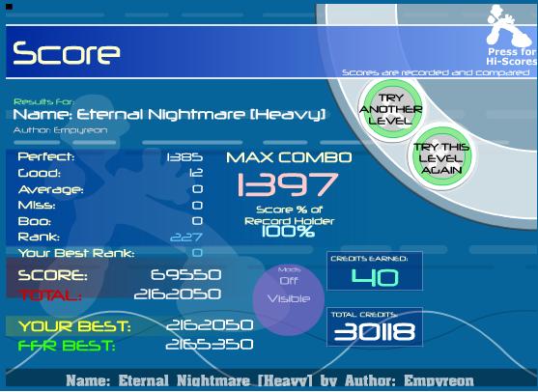Click the Rank value 227
Image resolution: width=538 pixels, height=392 pixels.
186,237
